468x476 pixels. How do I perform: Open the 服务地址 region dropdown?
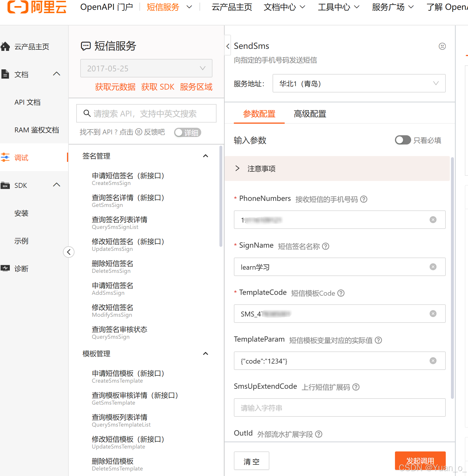pos(359,84)
